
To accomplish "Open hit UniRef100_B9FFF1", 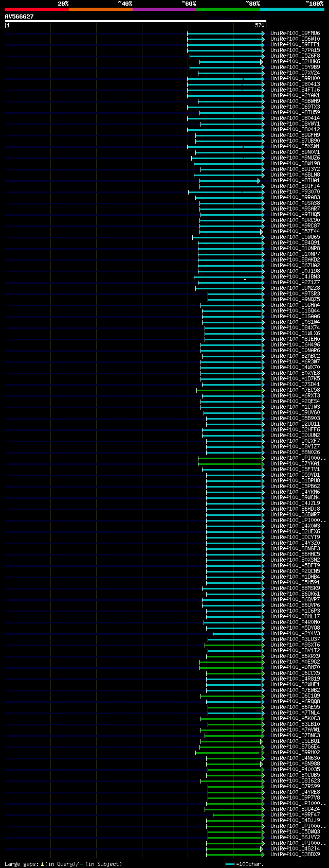I will pyautogui.click(x=295, y=44).
